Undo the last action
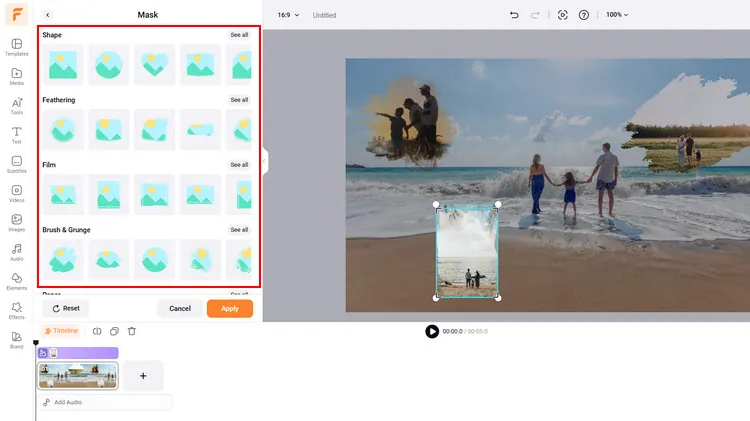This screenshot has width=750, height=421. (x=514, y=15)
